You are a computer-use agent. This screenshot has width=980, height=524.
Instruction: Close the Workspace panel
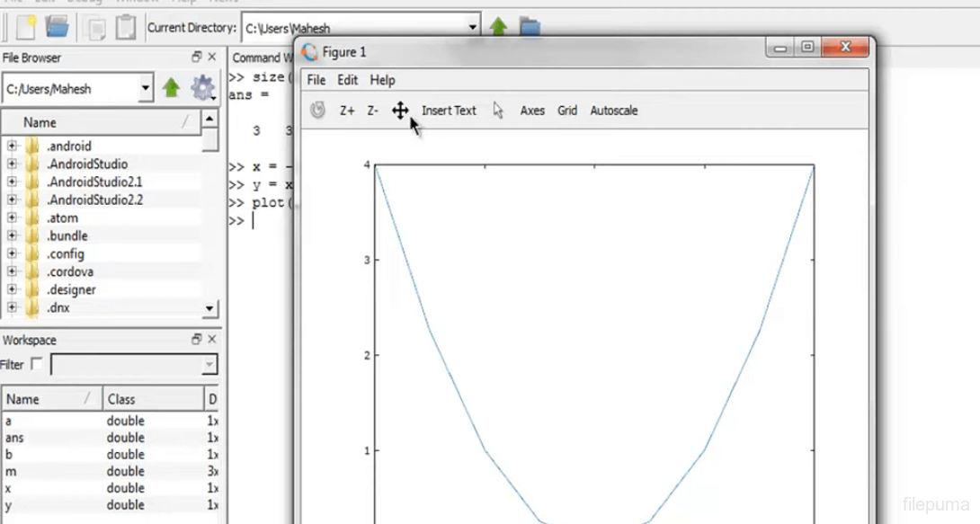click(212, 339)
